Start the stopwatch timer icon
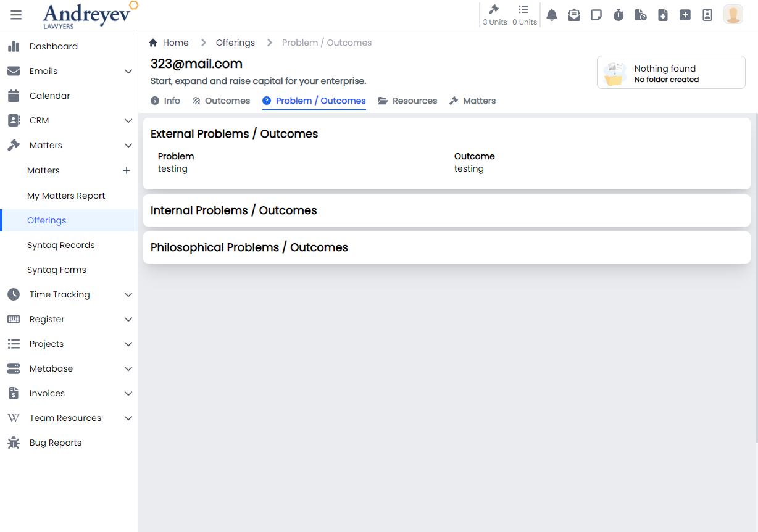Viewport: 758px width, 532px height. pos(618,15)
